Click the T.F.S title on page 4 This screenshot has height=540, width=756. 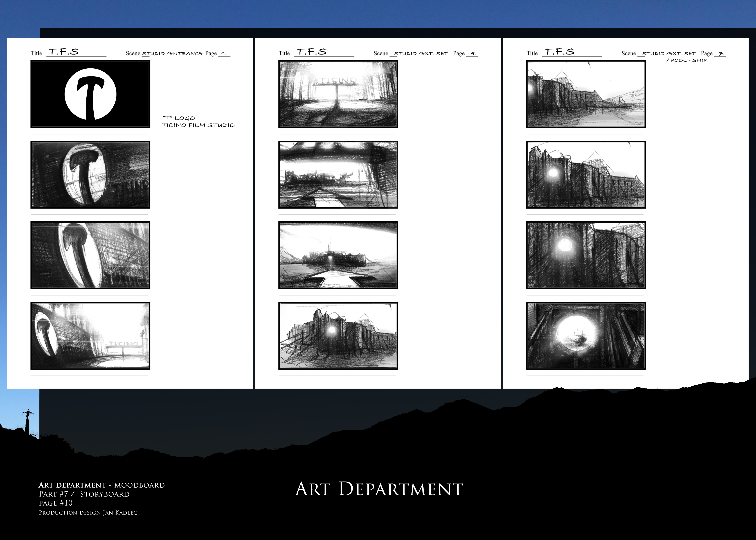click(64, 52)
